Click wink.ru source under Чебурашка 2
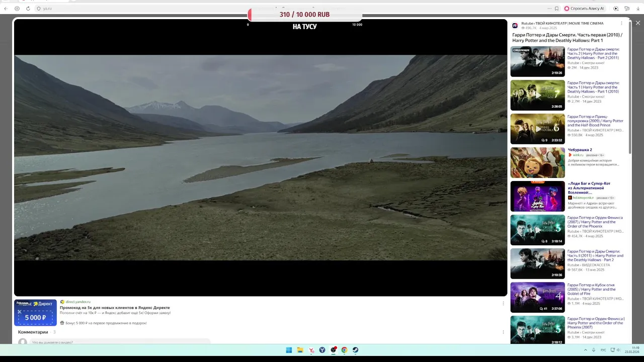644x362 pixels. (577, 155)
